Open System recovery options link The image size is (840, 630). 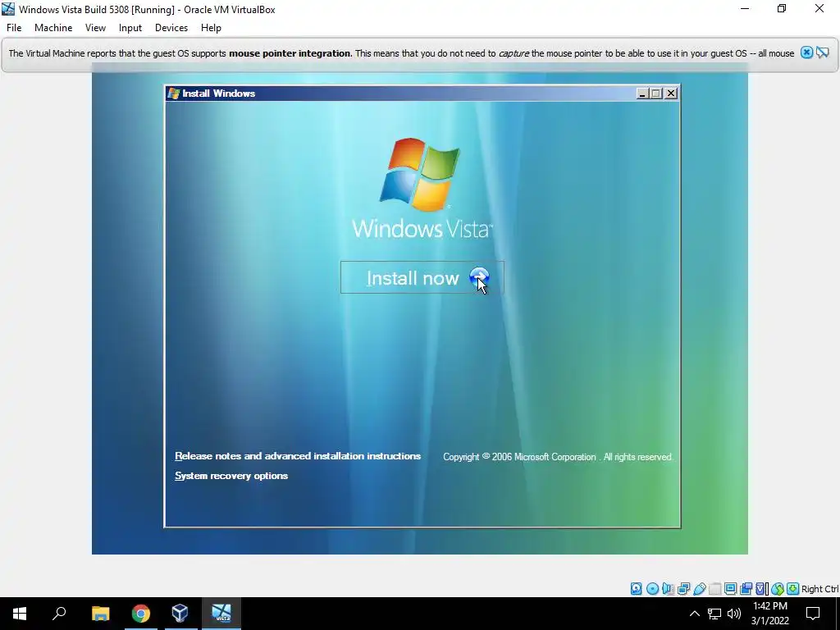[231, 476]
